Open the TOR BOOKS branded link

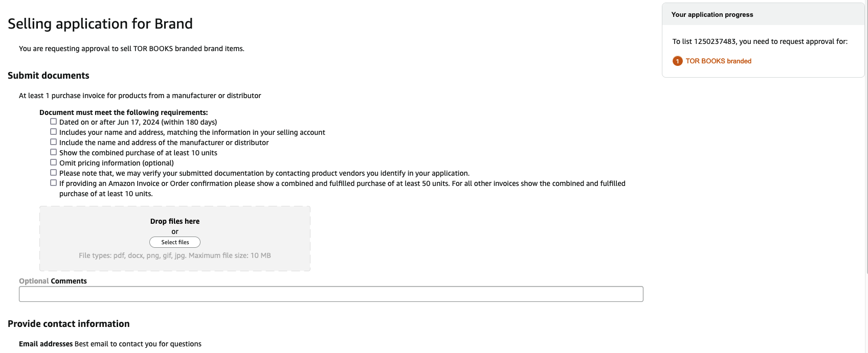(x=718, y=61)
